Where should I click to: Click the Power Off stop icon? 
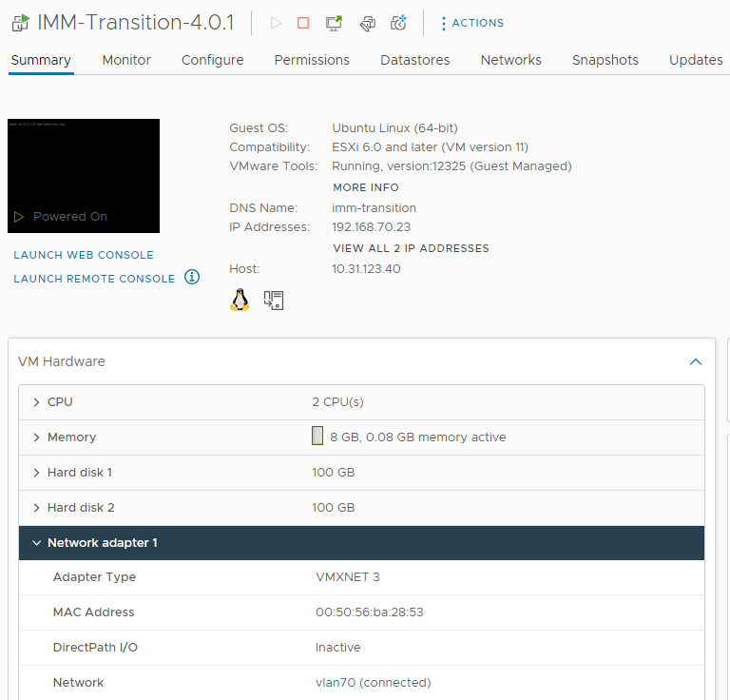pos(303,23)
